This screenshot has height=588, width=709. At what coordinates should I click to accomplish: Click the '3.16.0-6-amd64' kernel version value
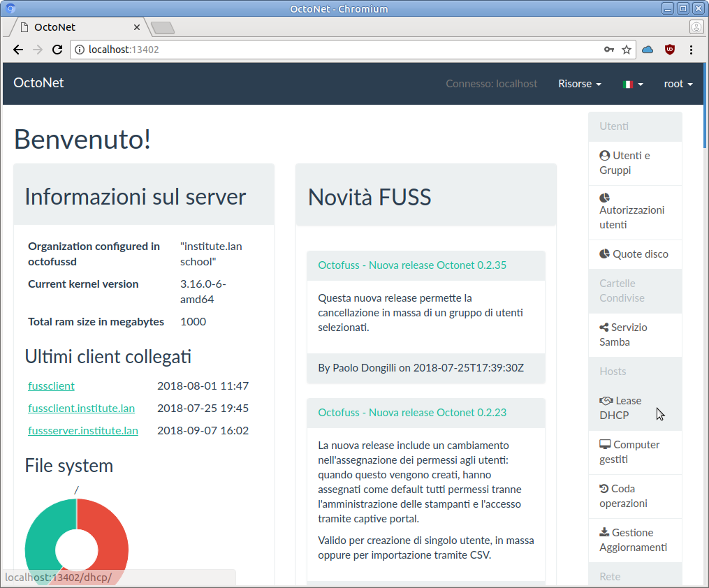[x=203, y=291]
